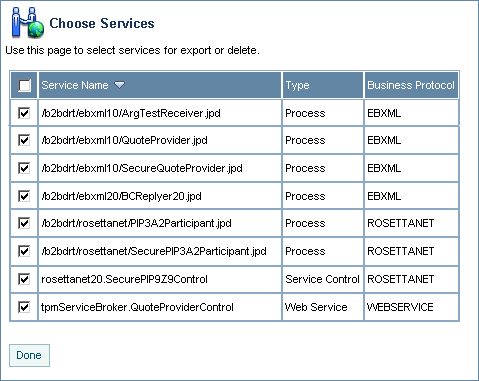The height and width of the screenshot is (381, 479).
Task: Select the /b2bdrt/rosettanet/PIP3A2Participant.jpd service name
Action: 136,223
